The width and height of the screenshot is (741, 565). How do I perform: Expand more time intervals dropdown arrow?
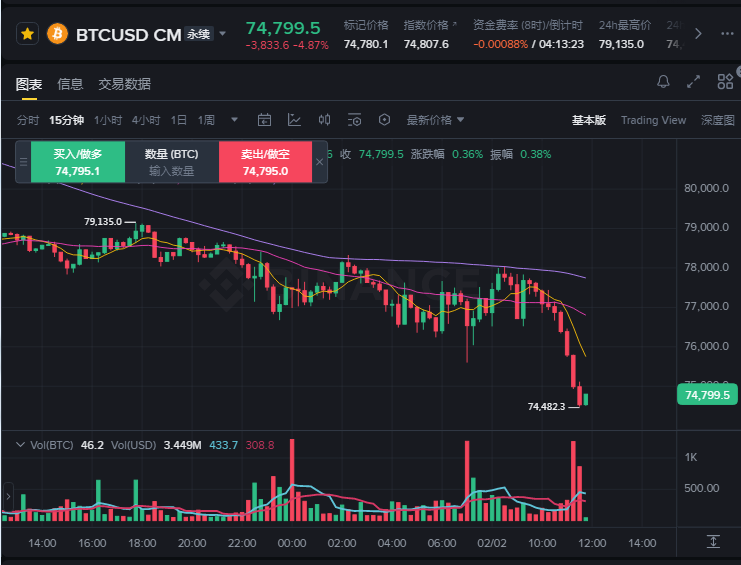tap(234, 120)
